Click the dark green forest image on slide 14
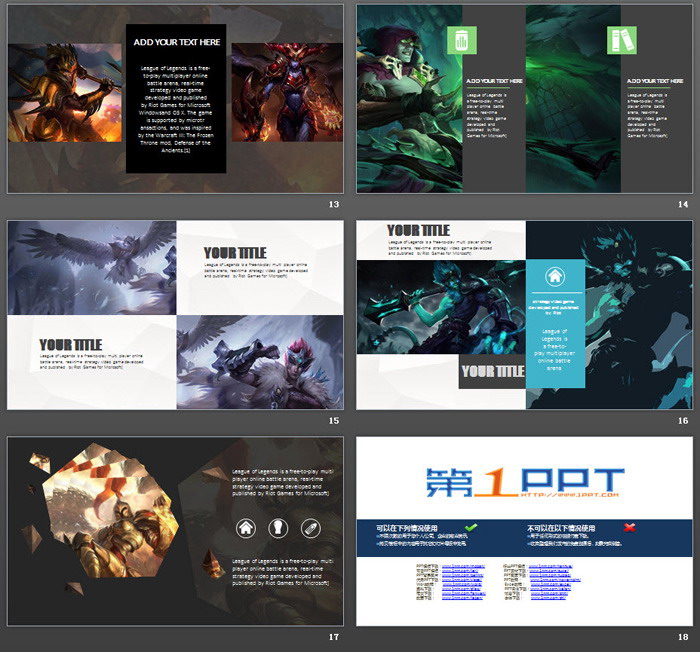 573,99
